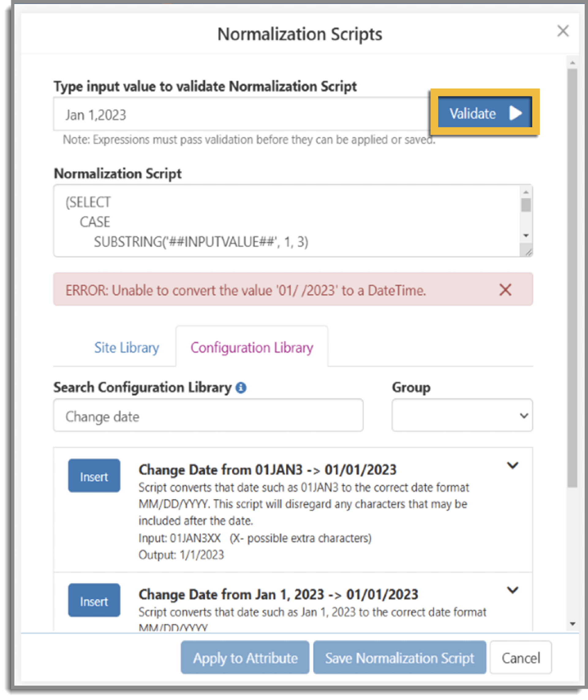Expand the Change Date from 01JAN3 entry
Image resolution: width=588 pixels, height=700 pixels.
pos(512,465)
